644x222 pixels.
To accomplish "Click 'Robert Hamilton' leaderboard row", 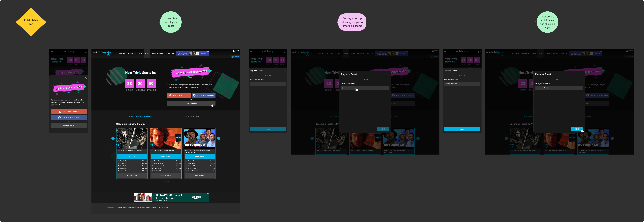I will (x=200, y=161).
